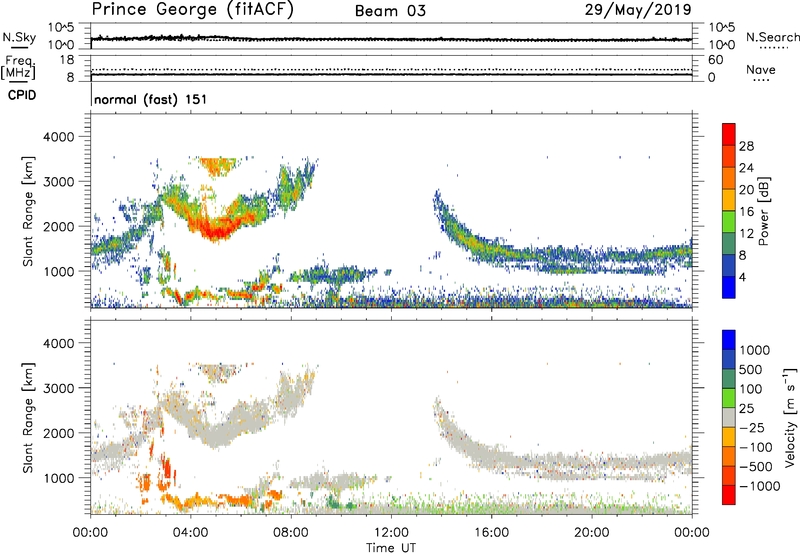
Task: Click the '-1000' label on velocity colorbar
Action: 759,486
